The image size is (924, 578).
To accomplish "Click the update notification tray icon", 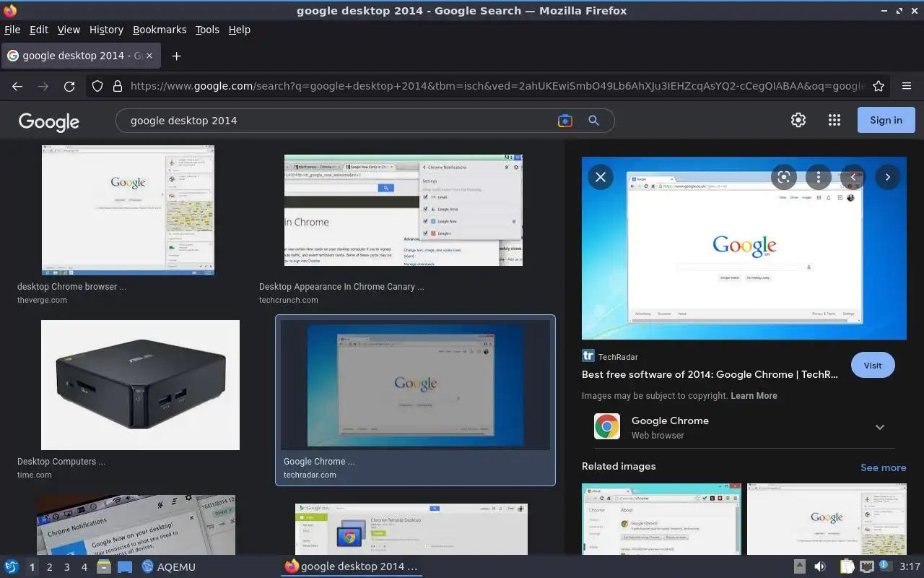I will pos(884,566).
